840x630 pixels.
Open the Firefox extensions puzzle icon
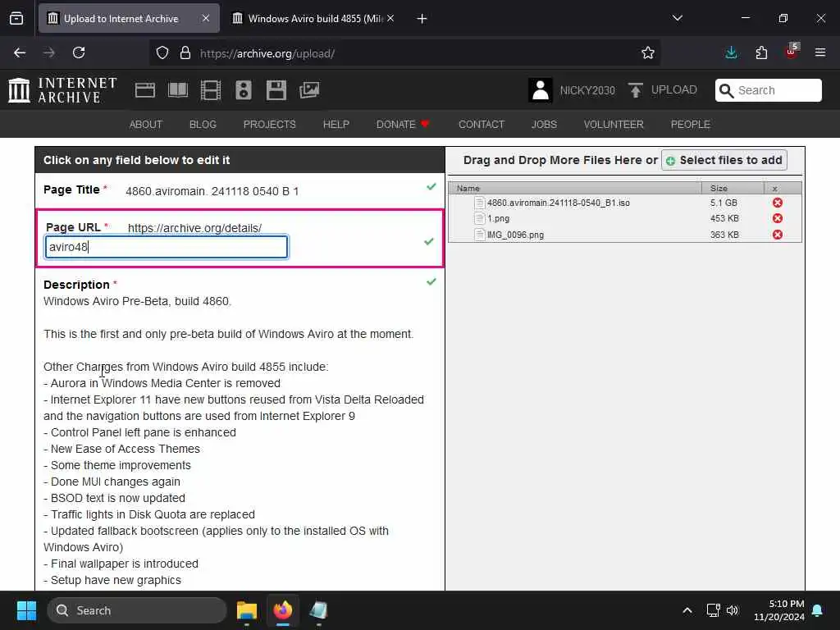[761, 52]
